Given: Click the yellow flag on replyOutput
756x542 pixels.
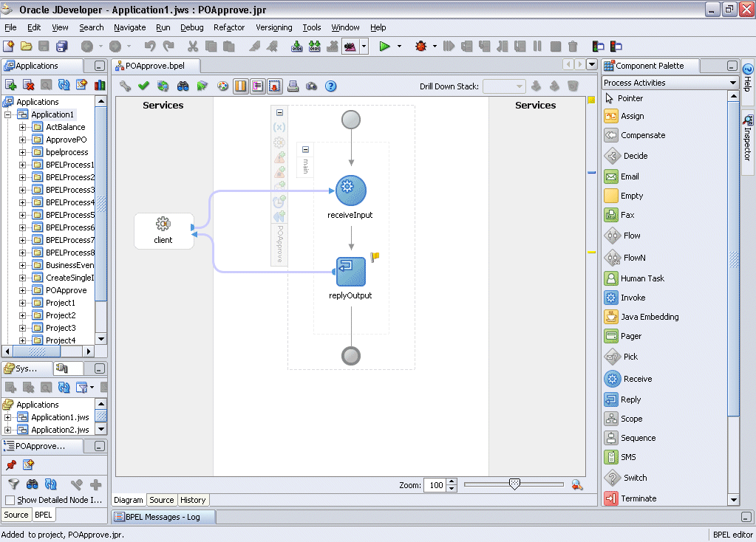Looking at the screenshot, I should point(375,257).
